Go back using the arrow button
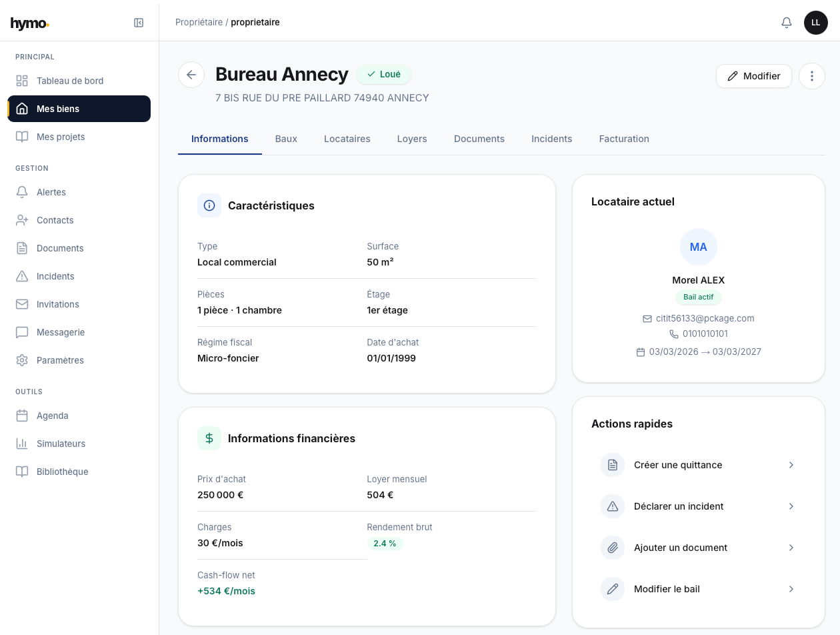The image size is (840, 635). 191,75
